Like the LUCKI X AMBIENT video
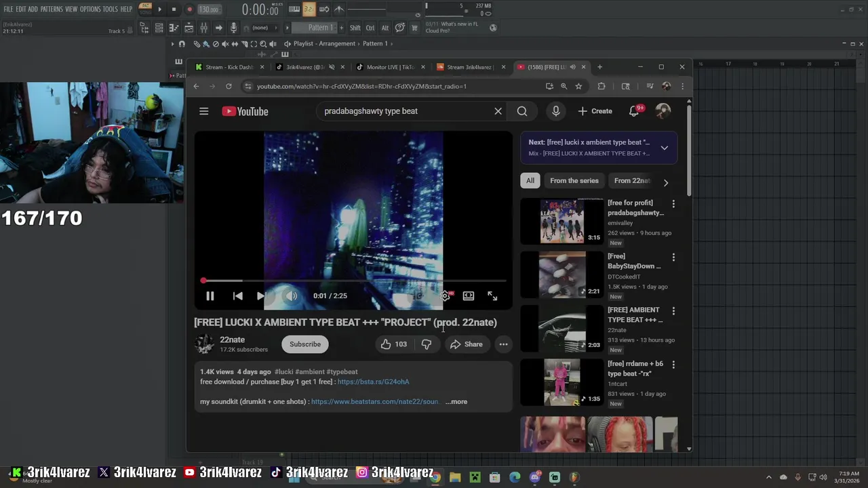This screenshot has width=868, height=488. 393,344
